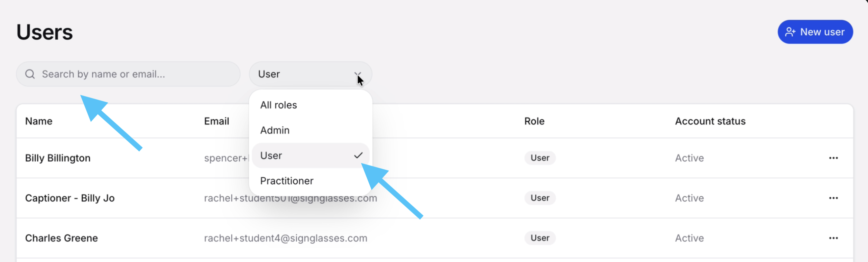Click Charles Greene's User role badge

click(540, 238)
